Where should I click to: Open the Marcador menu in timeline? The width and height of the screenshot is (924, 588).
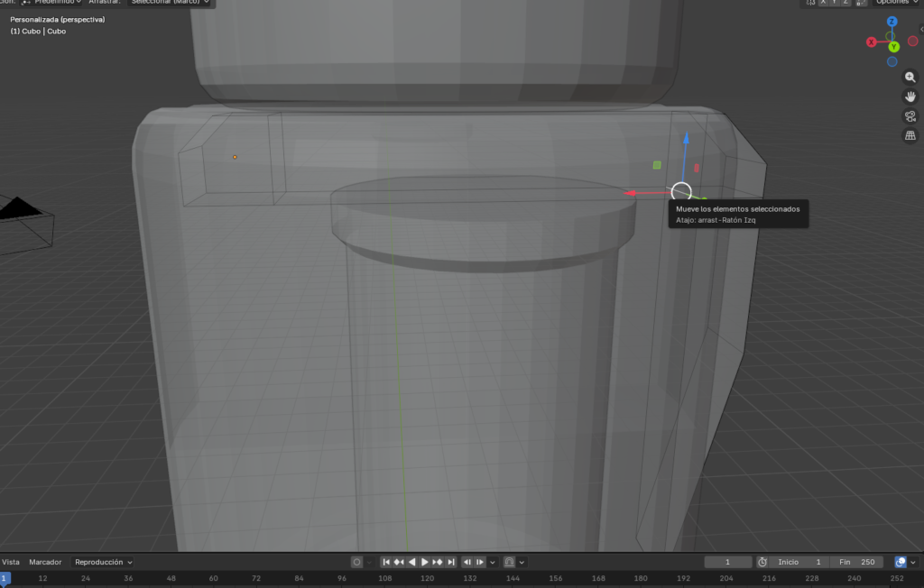(x=45, y=562)
